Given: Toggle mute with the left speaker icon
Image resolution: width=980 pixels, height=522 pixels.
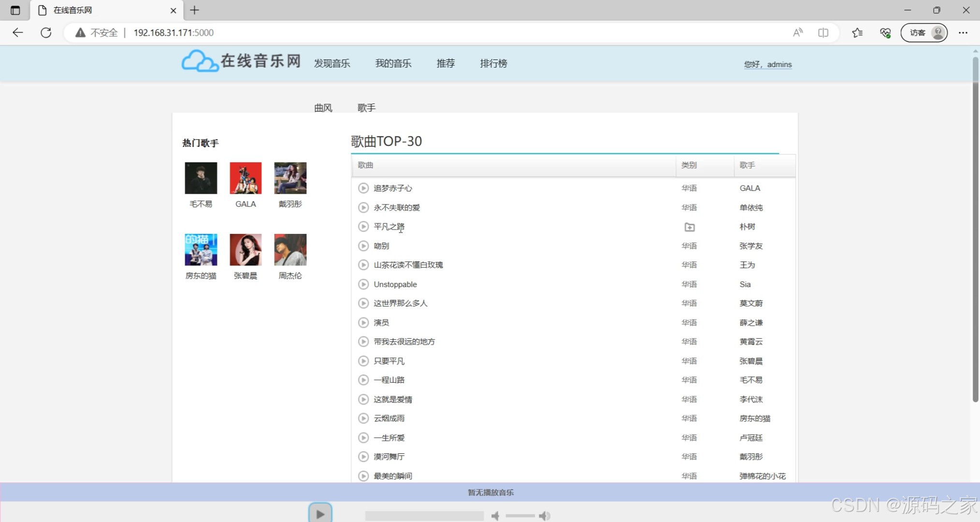Looking at the screenshot, I should coord(495,516).
